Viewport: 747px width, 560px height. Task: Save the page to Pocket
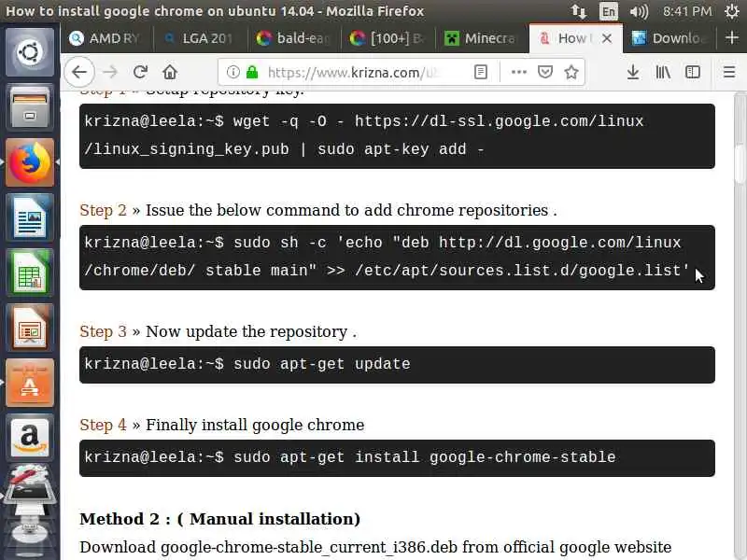point(545,73)
